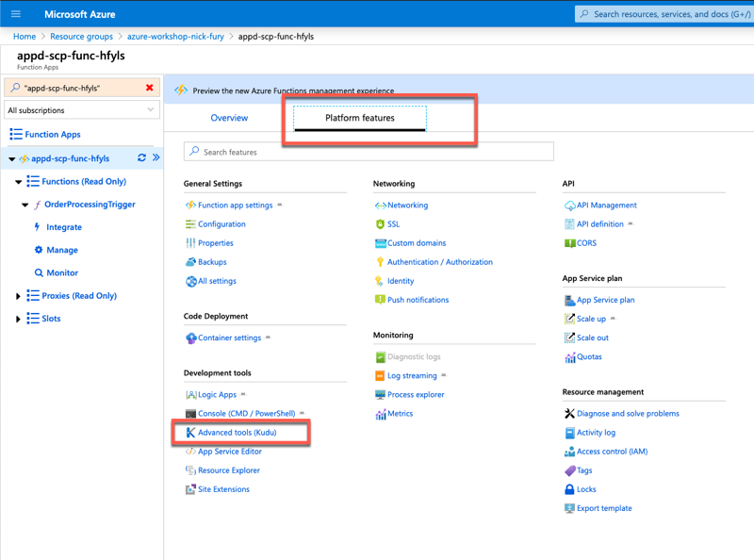
Task: Collapse the OrderProcessingTrigger function node
Action: [x=25, y=205]
